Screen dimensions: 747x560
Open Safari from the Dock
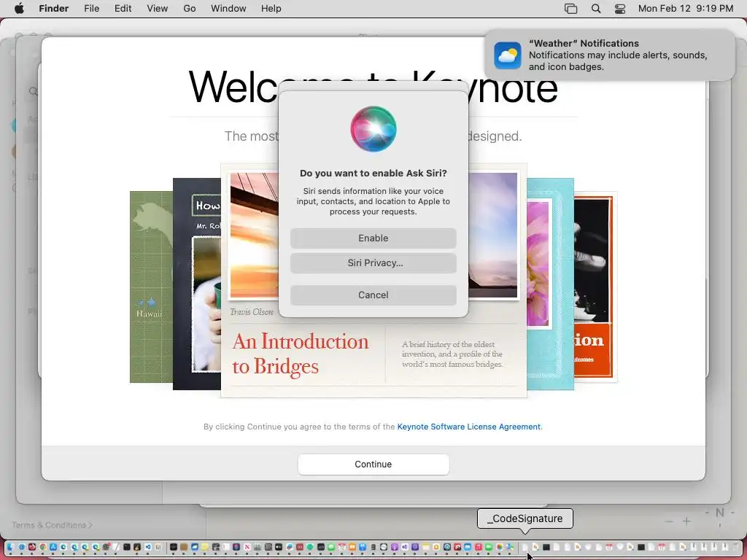pyautogui.click(x=21, y=547)
